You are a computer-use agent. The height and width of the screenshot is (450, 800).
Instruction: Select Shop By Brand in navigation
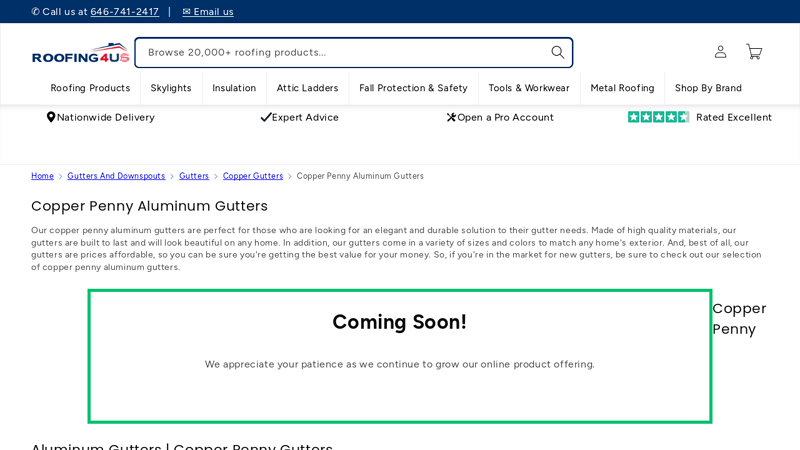[708, 88]
